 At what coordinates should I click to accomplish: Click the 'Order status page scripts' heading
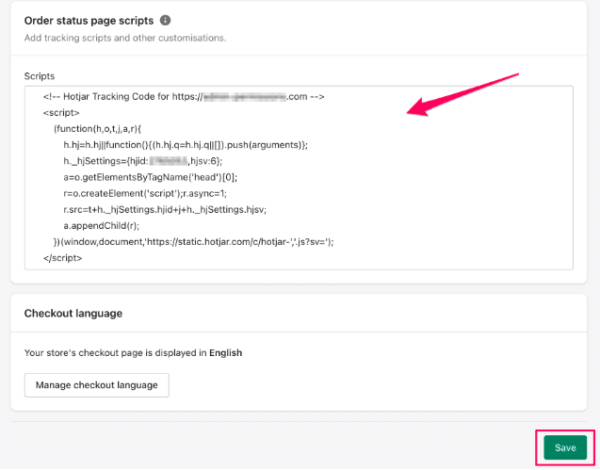[x=89, y=21]
